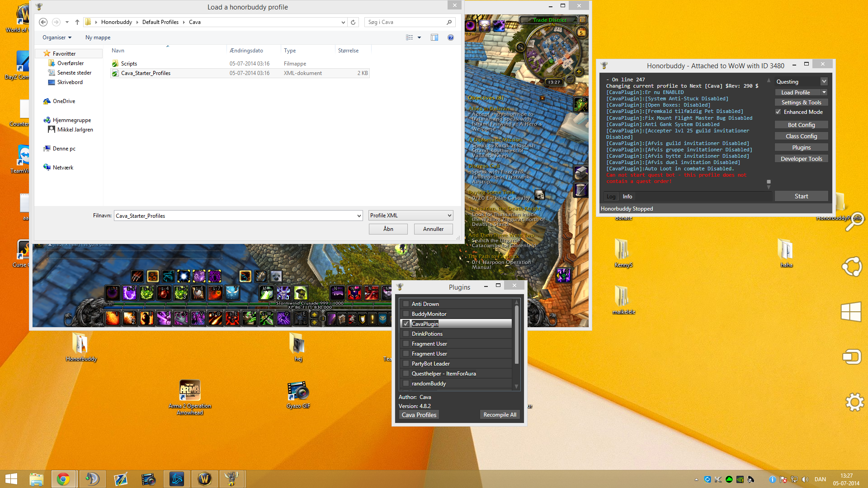The width and height of the screenshot is (868, 488).
Task: Open recent locations dropdown arrow
Action: 67,22
